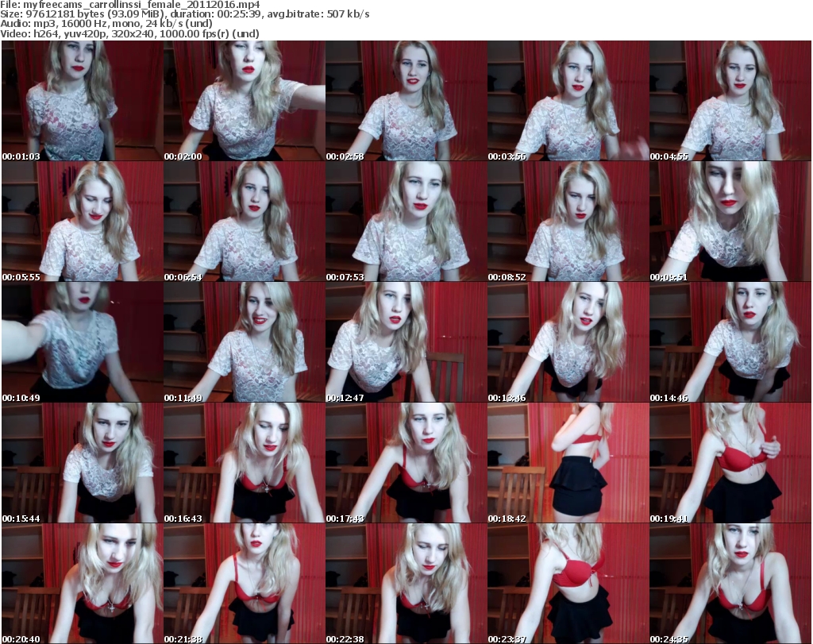Click the thumbnail timestamped 00:01:03
Viewport: 813px width, 644px height.
(x=82, y=101)
